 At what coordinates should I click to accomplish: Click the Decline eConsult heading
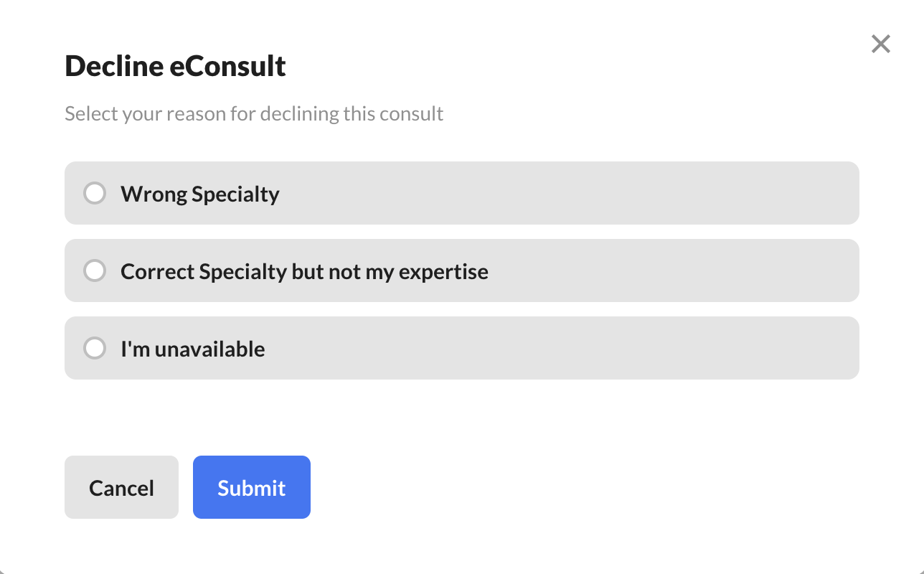pos(176,66)
